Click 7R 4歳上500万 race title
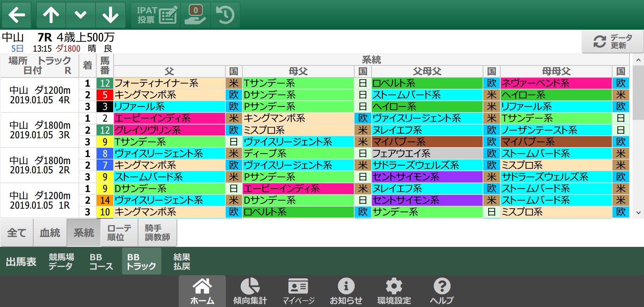Screen dimensions: 644x307 76,37
